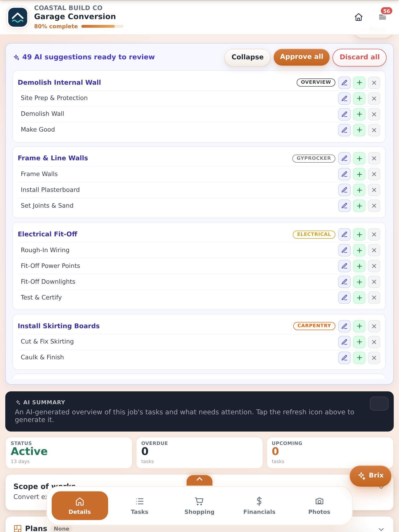Add the Site Prep & Protection item
Viewport: 399px width, 532px height.
coord(359,99)
